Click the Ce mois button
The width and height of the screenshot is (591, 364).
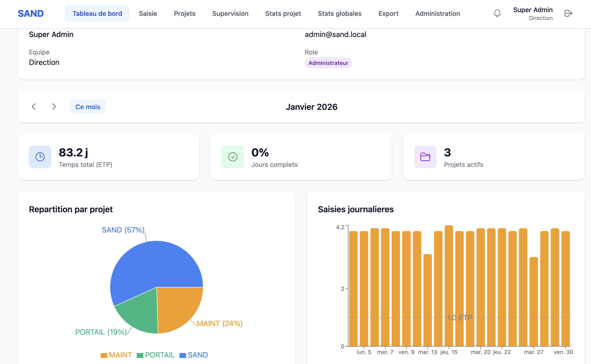88,107
